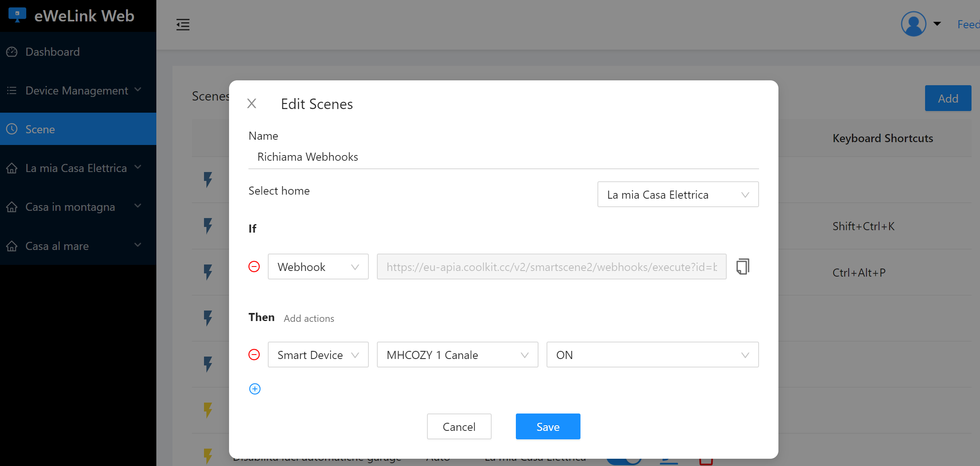Screen dimensions: 980x466
Task: Remove the Smart Device action with red minus
Action: [254, 355]
